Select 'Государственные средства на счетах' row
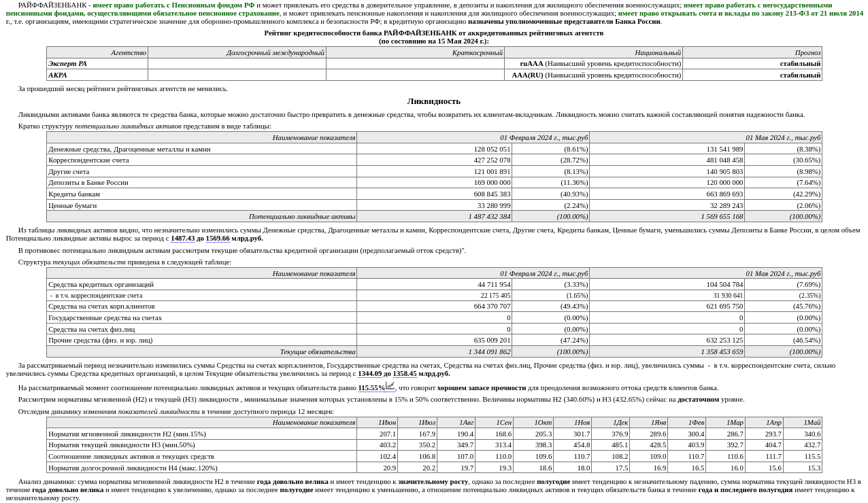This screenshot has height=503, width=868. (434, 317)
